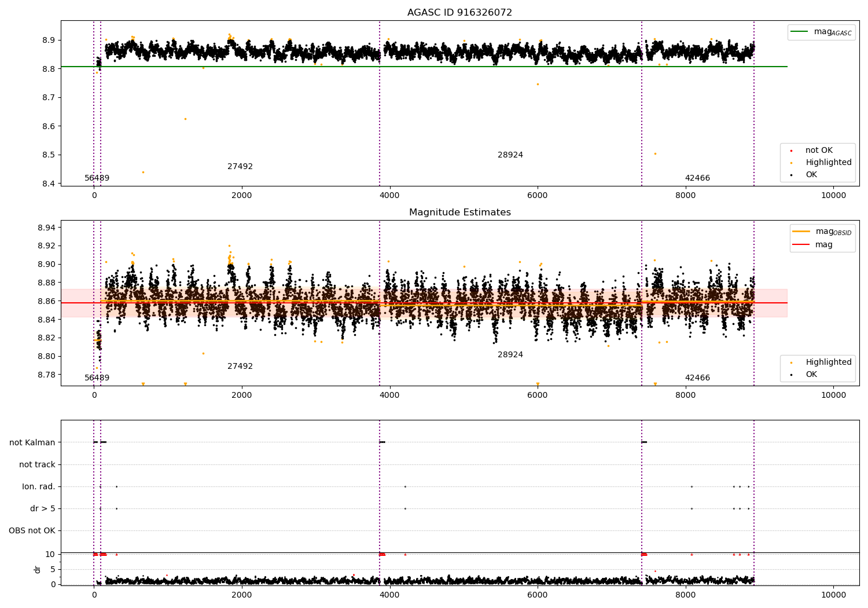Click obsid label 56489 in AGASC ID plot

click(x=97, y=178)
